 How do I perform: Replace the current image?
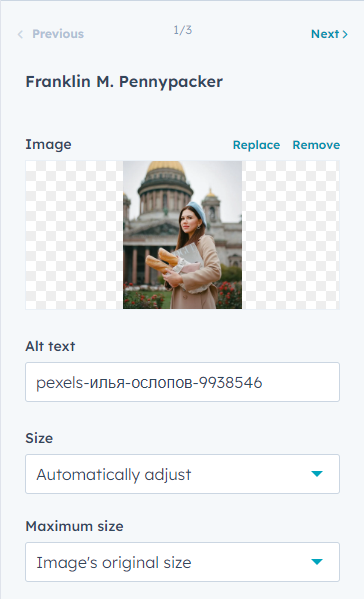[256, 145]
